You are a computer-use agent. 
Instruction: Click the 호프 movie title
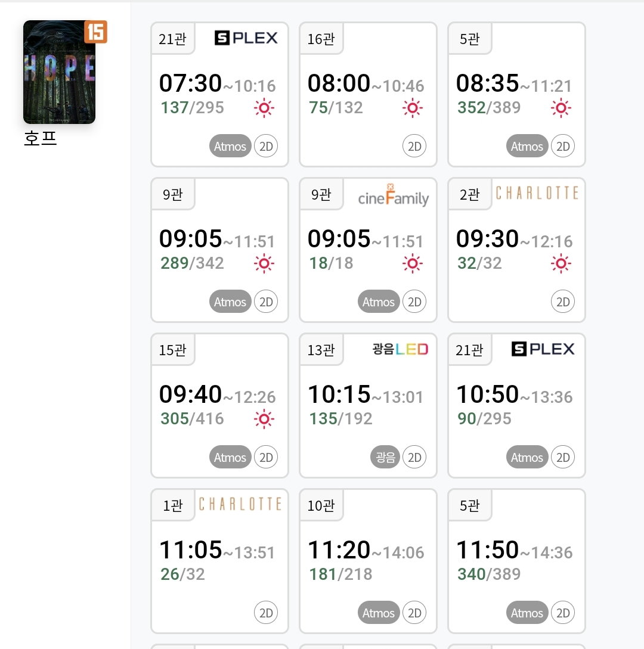point(40,138)
